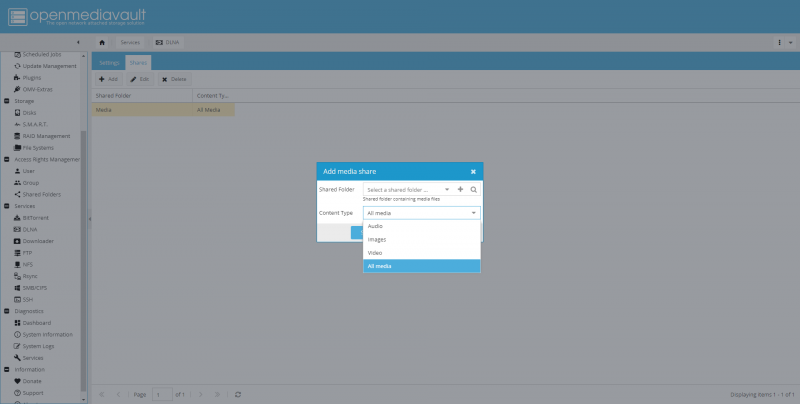Image resolution: width=800 pixels, height=404 pixels.
Task: Open OMV-Extras in the sidebar
Action: pyautogui.click(x=33, y=89)
